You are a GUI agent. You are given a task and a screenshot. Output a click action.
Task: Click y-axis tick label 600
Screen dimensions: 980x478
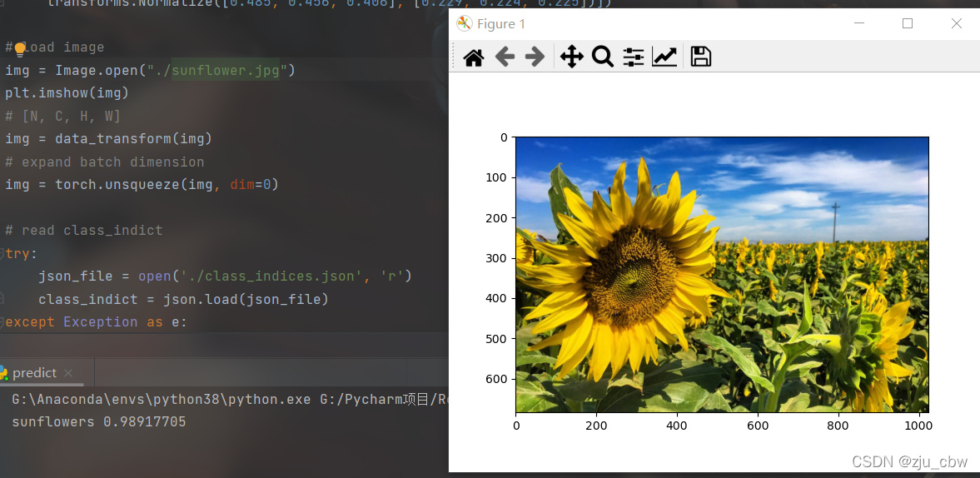pyautogui.click(x=497, y=379)
